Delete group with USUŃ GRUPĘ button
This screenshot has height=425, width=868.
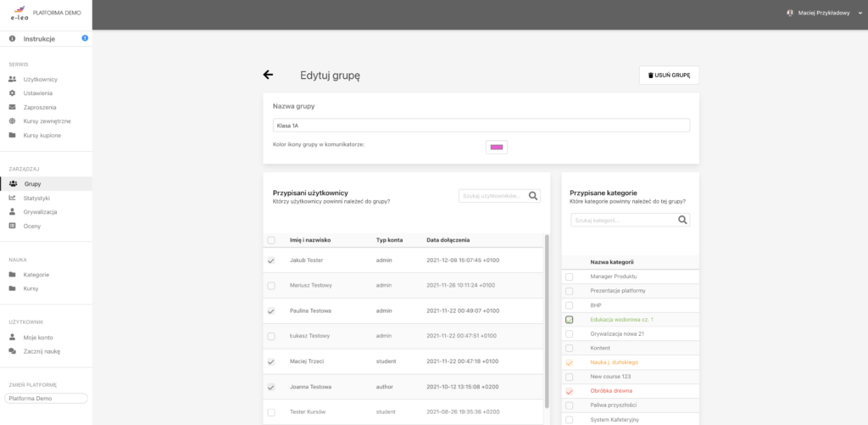coord(669,75)
